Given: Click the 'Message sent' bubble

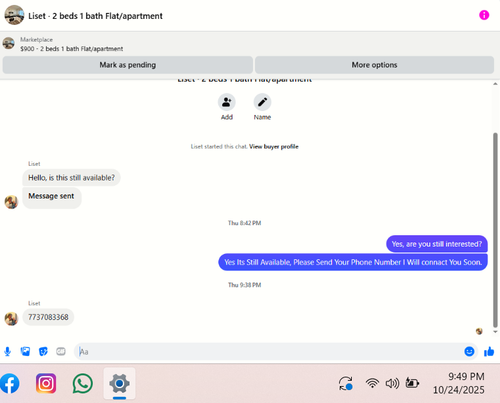Looking at the screenshot, I should (x=52, y=197).
